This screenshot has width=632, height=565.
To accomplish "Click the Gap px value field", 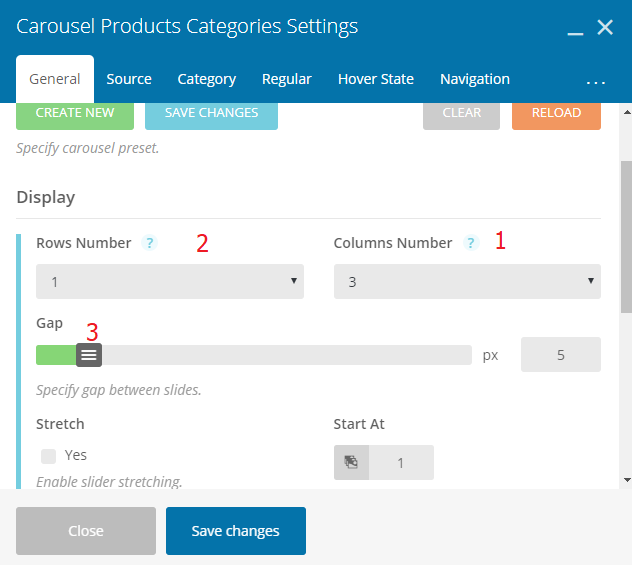I will (561, 355).
